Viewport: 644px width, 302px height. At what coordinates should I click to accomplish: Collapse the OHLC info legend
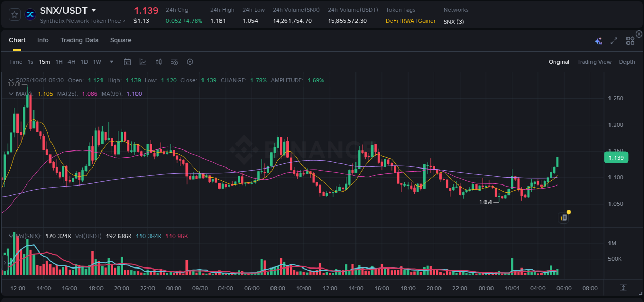tap(11, 80)
